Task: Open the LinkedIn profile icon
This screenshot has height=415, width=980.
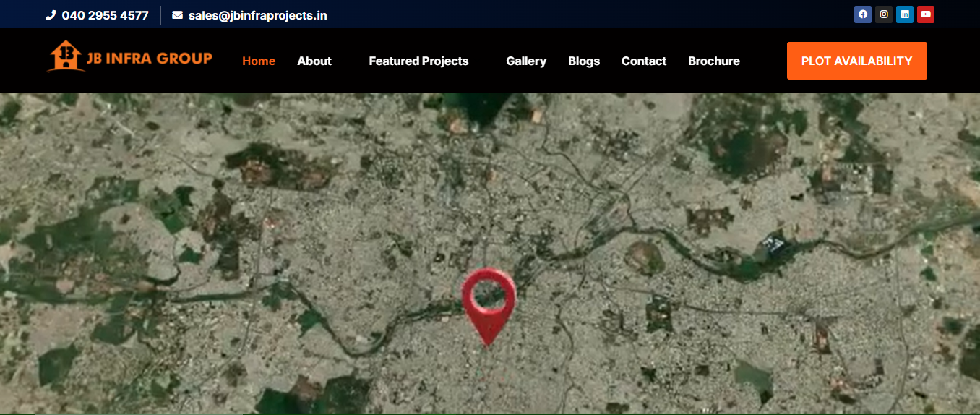Action: [904, 14]
